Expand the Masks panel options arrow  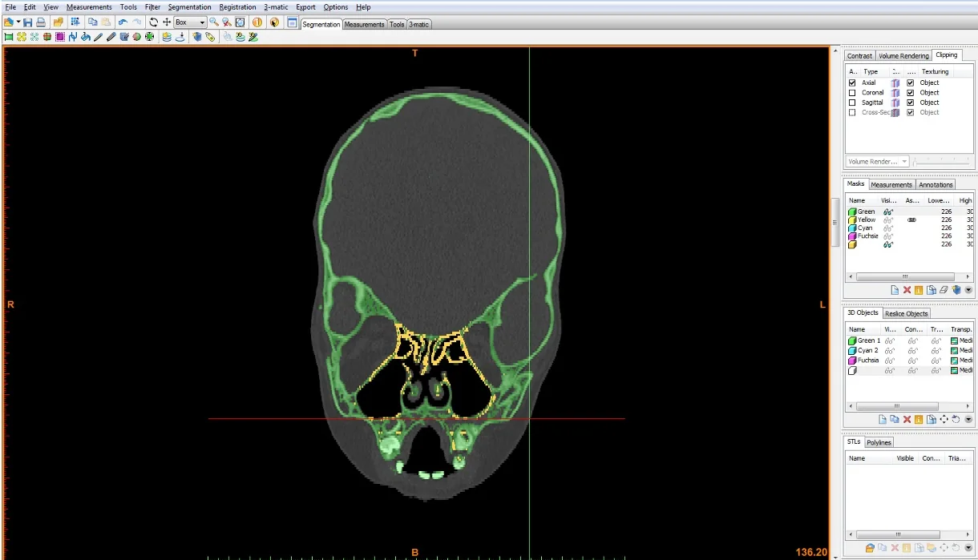968,290
